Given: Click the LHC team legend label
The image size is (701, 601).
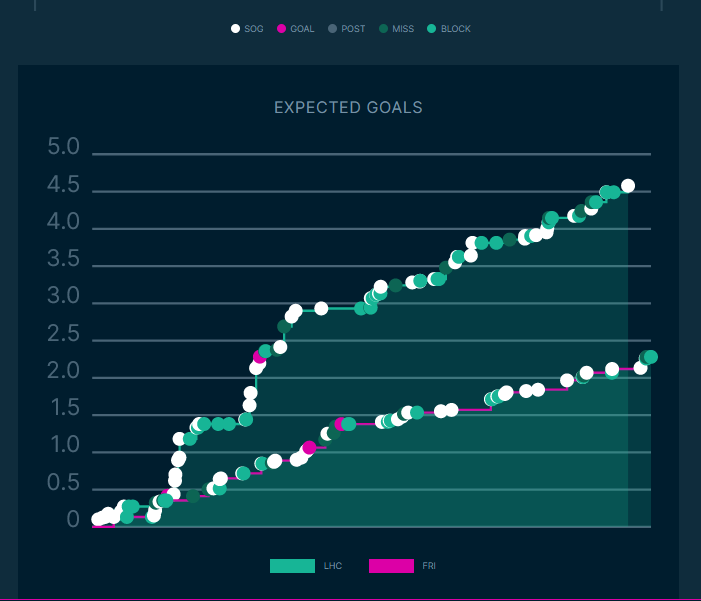Looking at the screenshot, I should tap(333, 566).
